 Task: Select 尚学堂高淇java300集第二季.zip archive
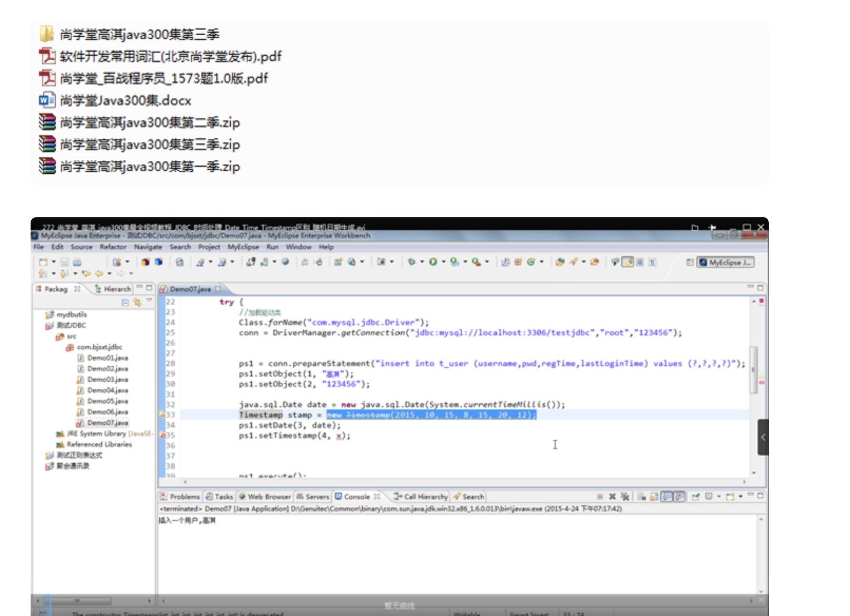[139, 122]
